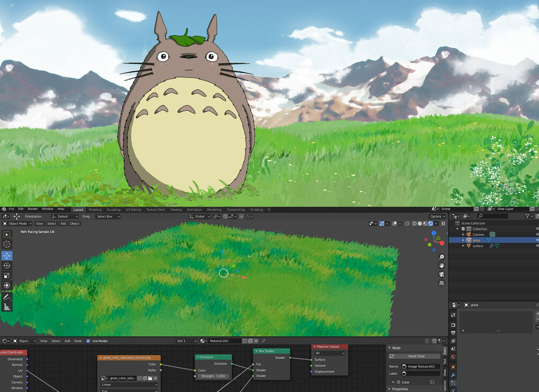Hide the Camera object via eye icon
The height and width of the screenshot is (392, 539).
(537, 234)
